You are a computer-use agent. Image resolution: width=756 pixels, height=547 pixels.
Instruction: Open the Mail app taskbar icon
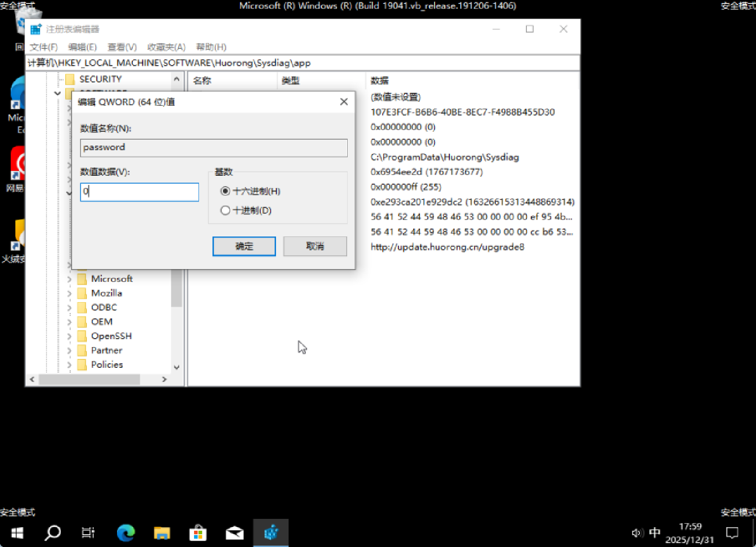235,533
